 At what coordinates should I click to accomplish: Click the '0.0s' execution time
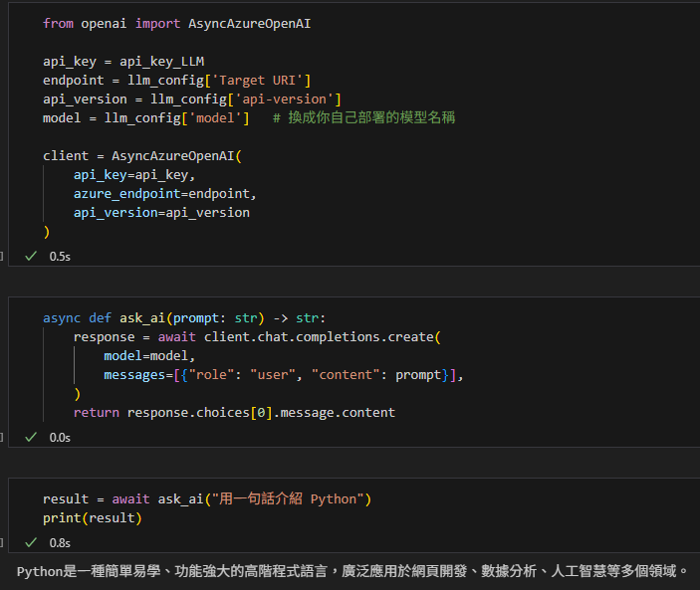pos(60,438)
